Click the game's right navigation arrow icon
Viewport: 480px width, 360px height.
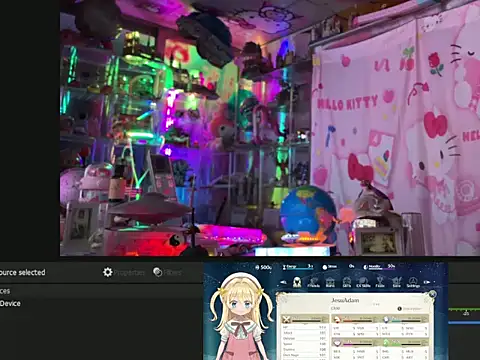[427, 282]
